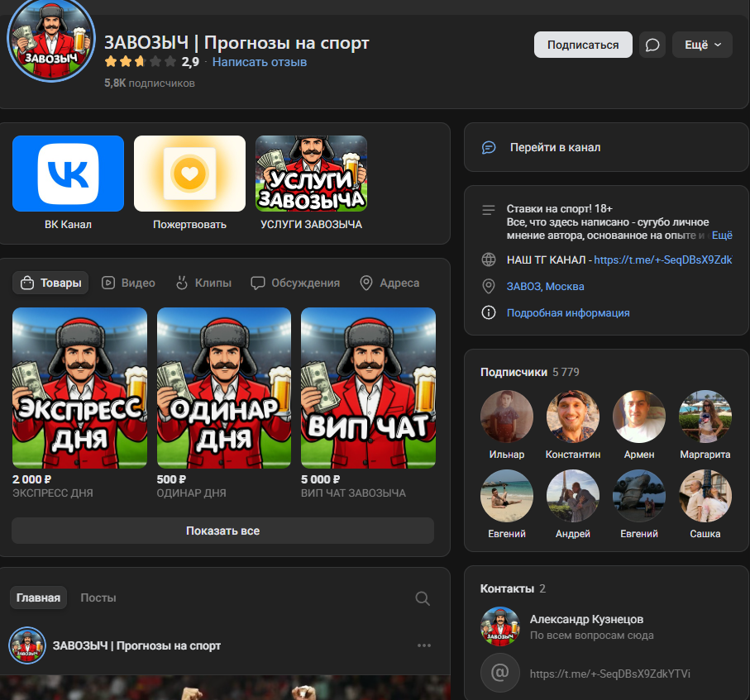This screenshot has width=750, height=700.
Task: Open the Ещё dropdown menu in header
Action: (x=702, y=45)
